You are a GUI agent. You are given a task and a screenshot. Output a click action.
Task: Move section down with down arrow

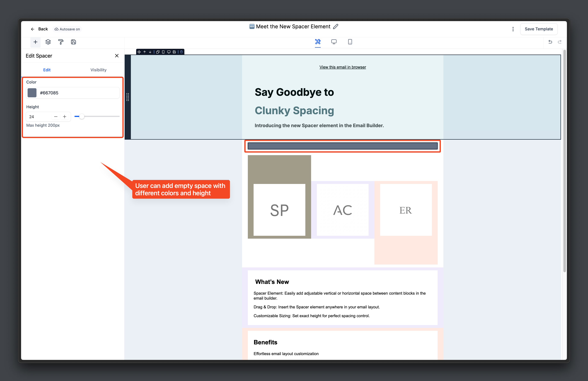click(150, 52)
